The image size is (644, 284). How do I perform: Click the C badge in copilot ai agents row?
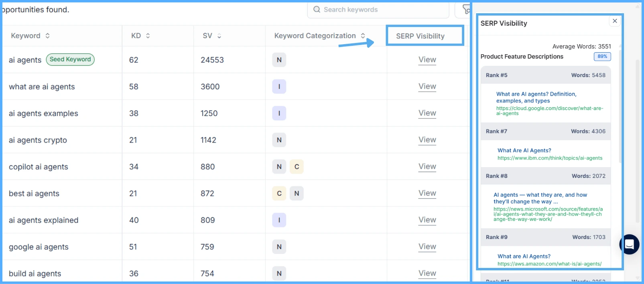tap(297, 167)
